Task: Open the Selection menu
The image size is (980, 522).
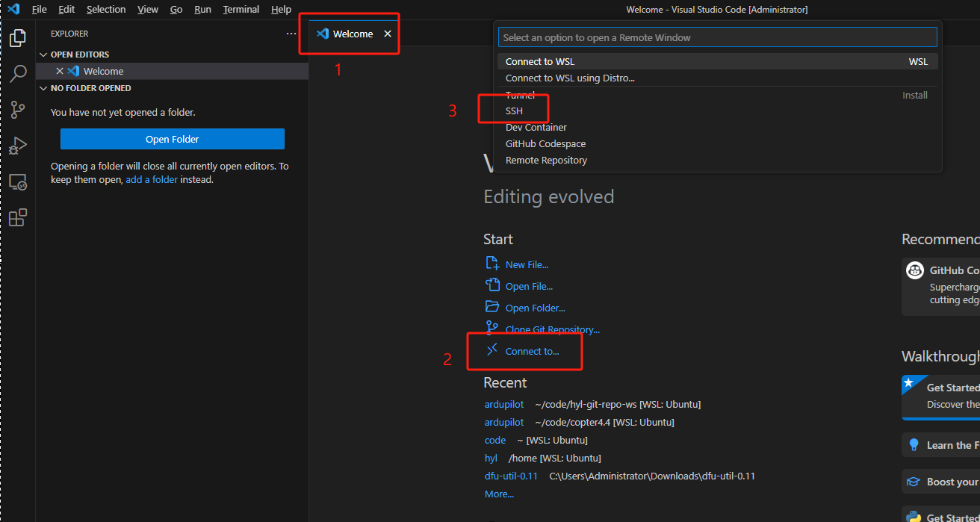Action: click(106, 9)
